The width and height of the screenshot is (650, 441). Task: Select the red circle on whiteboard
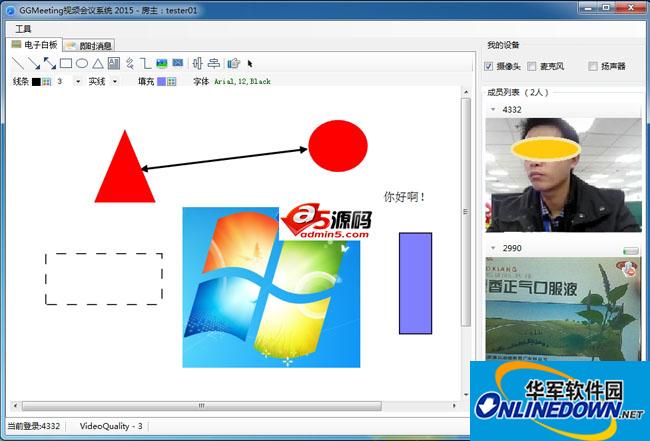[x=338, y=145]
